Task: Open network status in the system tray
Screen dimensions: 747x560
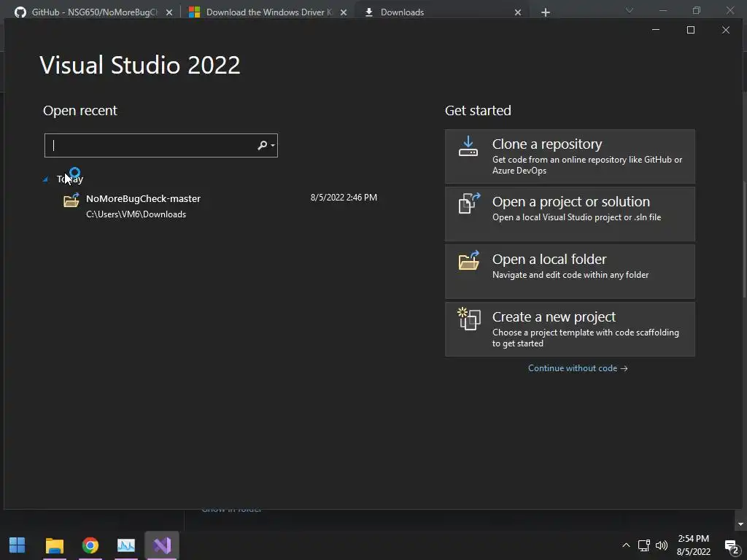Action: [x=644, y=545]
